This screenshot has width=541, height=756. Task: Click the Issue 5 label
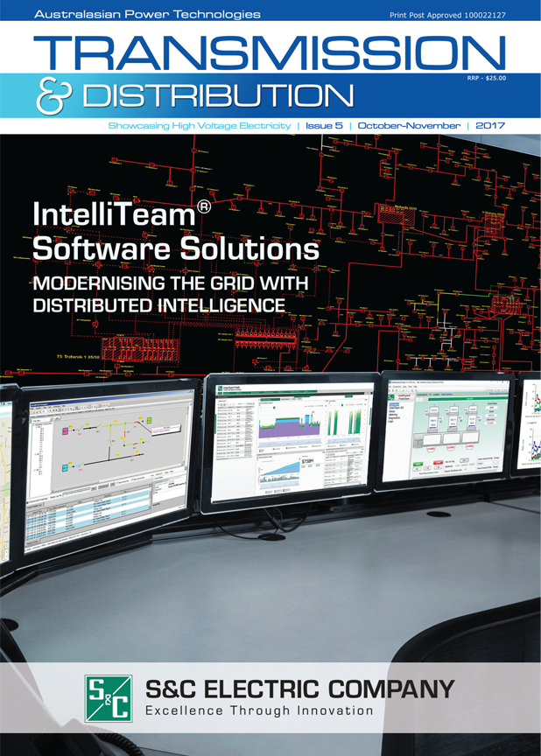[x=324, y=126]
